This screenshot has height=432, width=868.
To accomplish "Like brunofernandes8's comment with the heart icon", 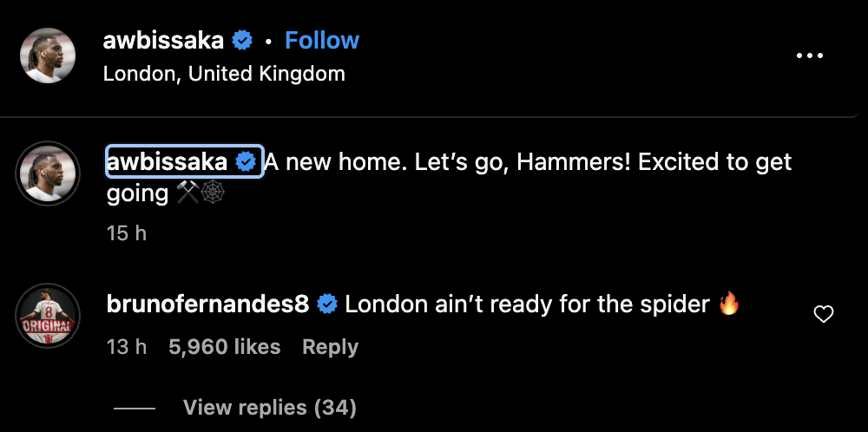I will tap(823, 314).
